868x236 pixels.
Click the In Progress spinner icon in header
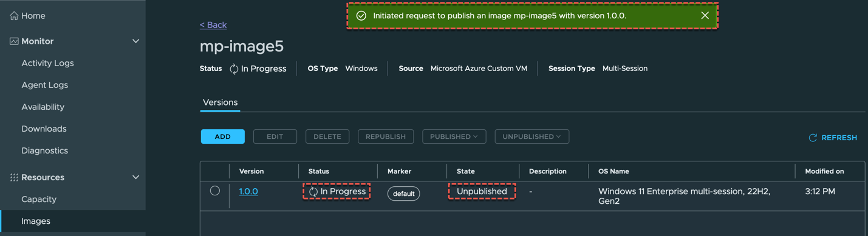click(234, 69)
